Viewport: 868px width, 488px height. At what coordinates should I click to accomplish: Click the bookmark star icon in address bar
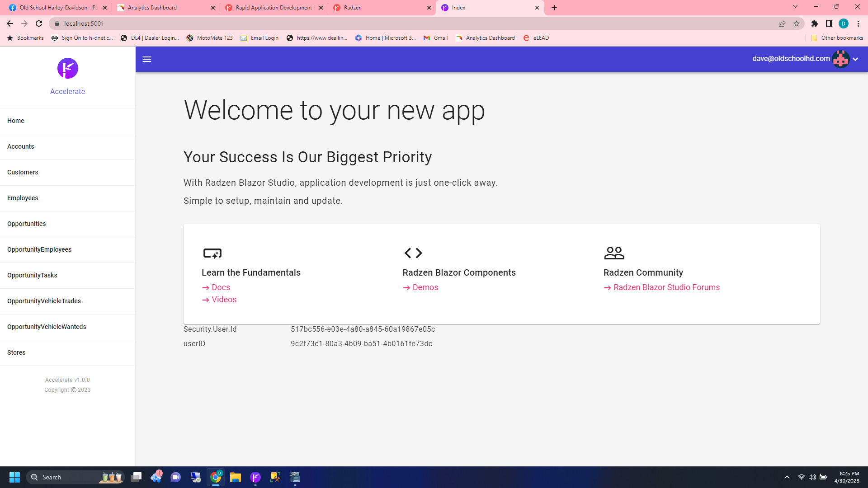797,23
